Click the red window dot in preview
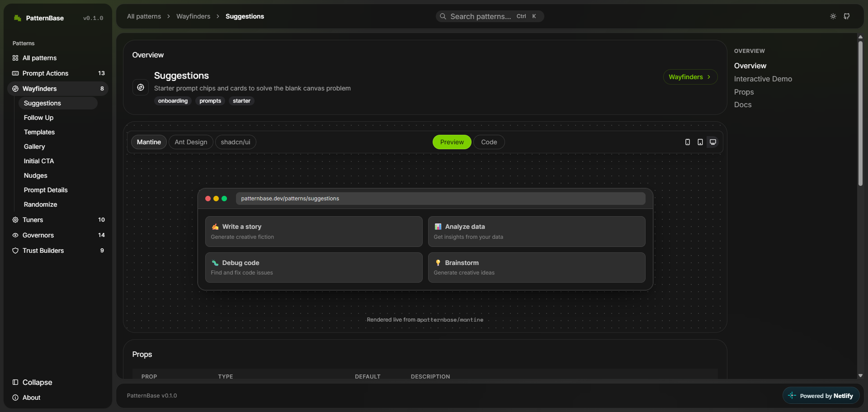Image resolution: width=868 pixels, height=412 pixels. 208,199
